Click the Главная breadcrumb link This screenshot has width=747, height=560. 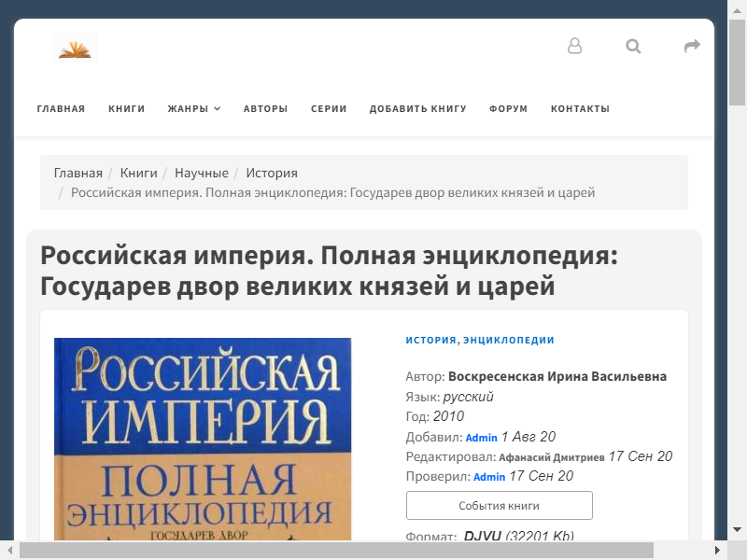pos(78,173)
